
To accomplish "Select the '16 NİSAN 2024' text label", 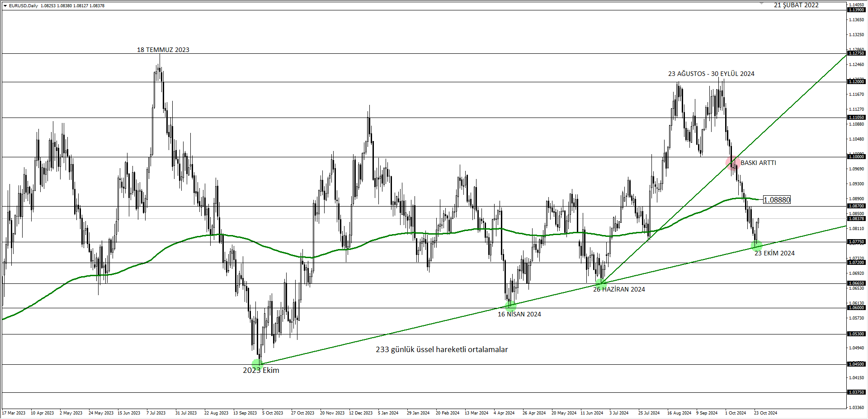I will tap(519, 314).
